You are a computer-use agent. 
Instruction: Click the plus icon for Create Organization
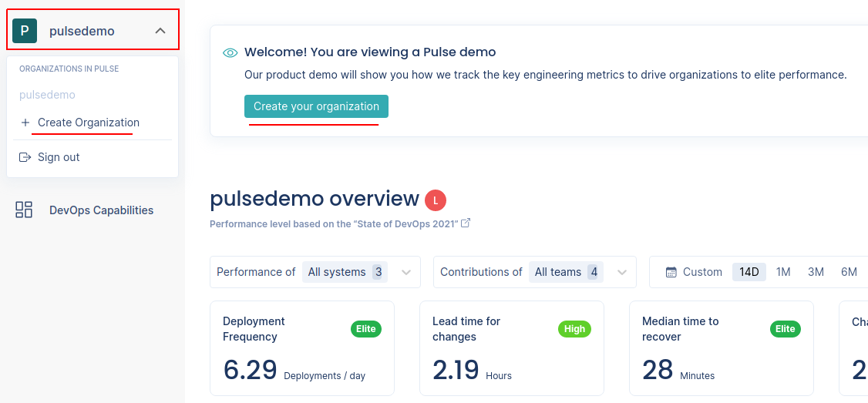[25, 123]
